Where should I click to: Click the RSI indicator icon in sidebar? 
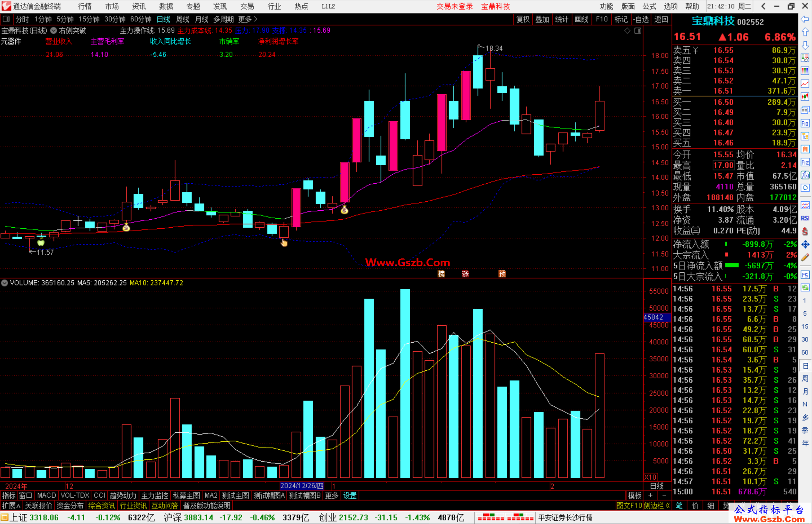click(805, 218)
